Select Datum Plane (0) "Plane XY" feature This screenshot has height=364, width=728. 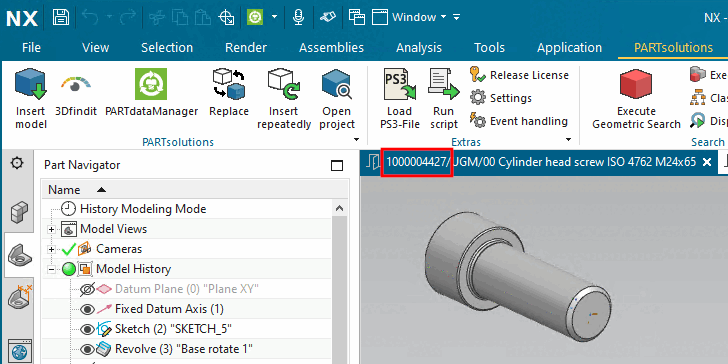click(187, 289)
